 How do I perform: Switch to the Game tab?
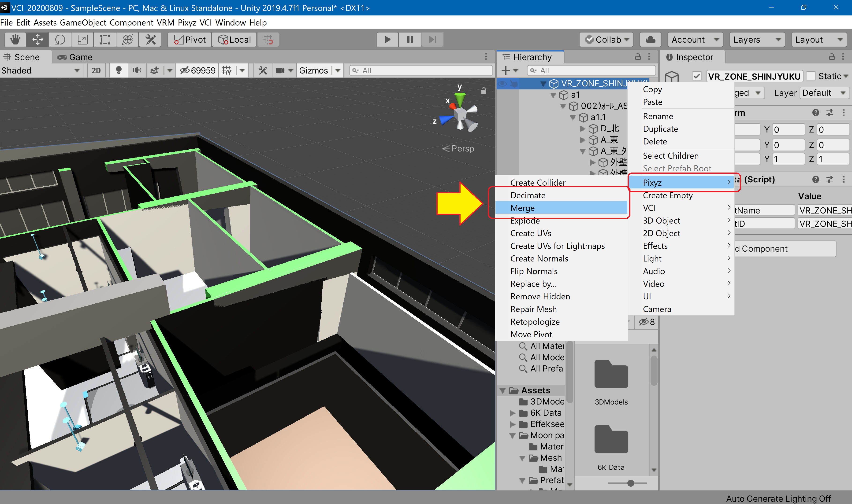(75, 57)
